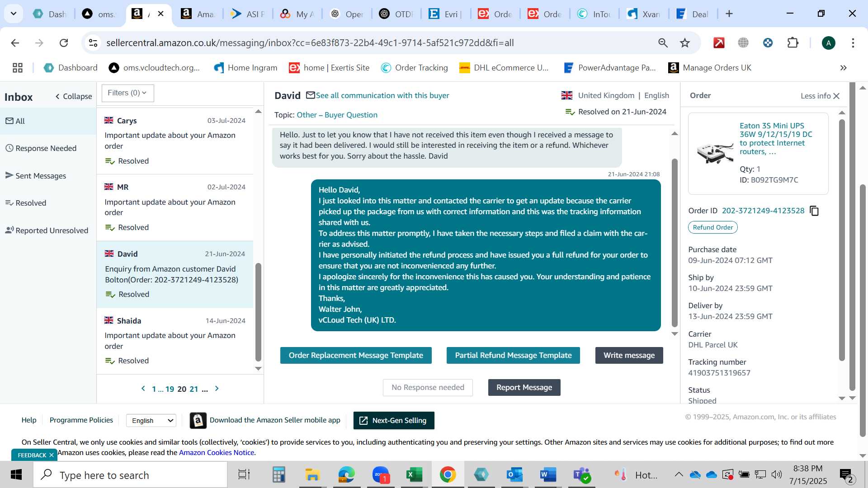The height and width of the screenshot is (488, 868).
Task: Open the Amazon Cookies Notice link
Action: pos(217,453)
